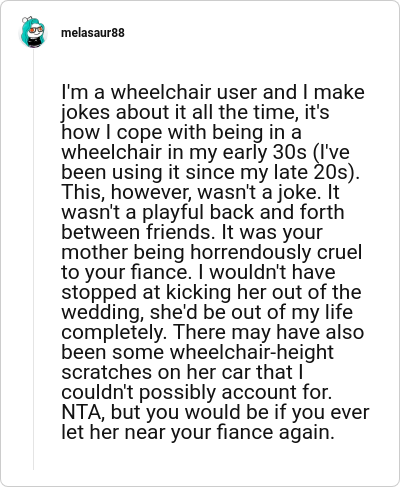Click the comment's first line about wheelchair user

(x=213, y=92)
